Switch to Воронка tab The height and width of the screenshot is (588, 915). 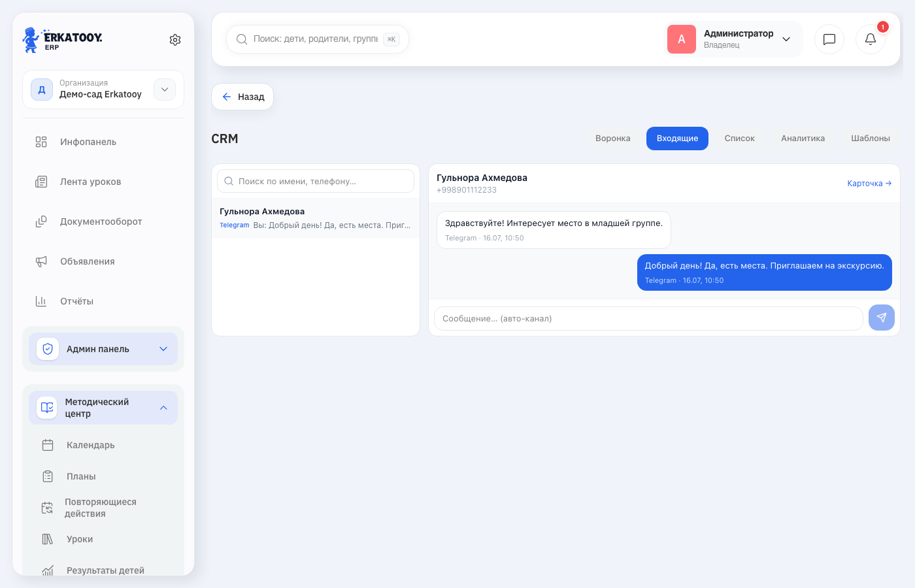pos(613,139)
